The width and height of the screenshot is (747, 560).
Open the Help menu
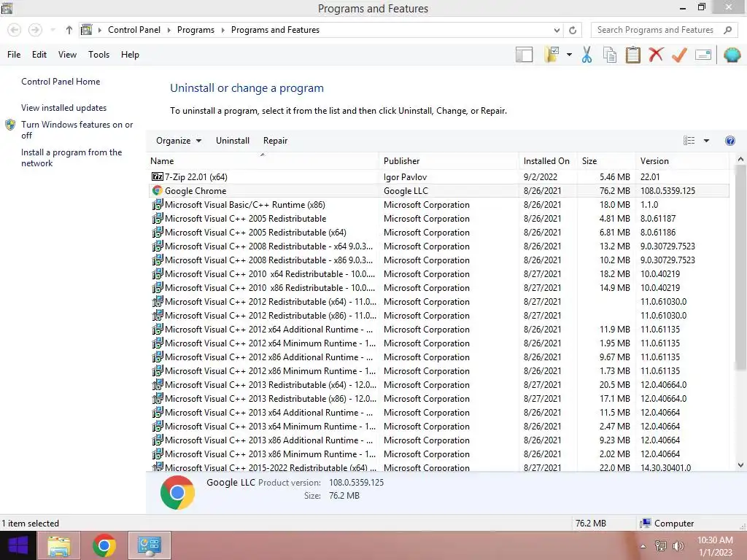click(130, 55)
